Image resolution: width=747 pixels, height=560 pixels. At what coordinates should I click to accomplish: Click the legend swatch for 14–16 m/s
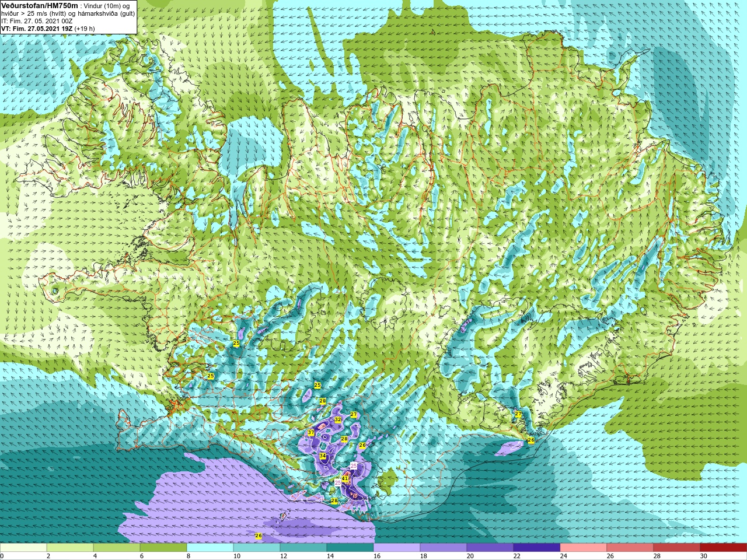350,547
